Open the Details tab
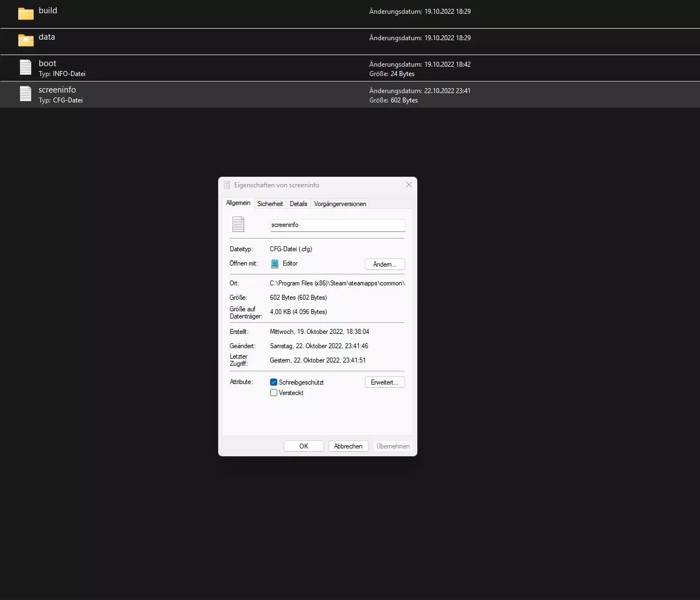Image resolution: width=700 pixels, height=600 pixels. [x=298, y=204]
